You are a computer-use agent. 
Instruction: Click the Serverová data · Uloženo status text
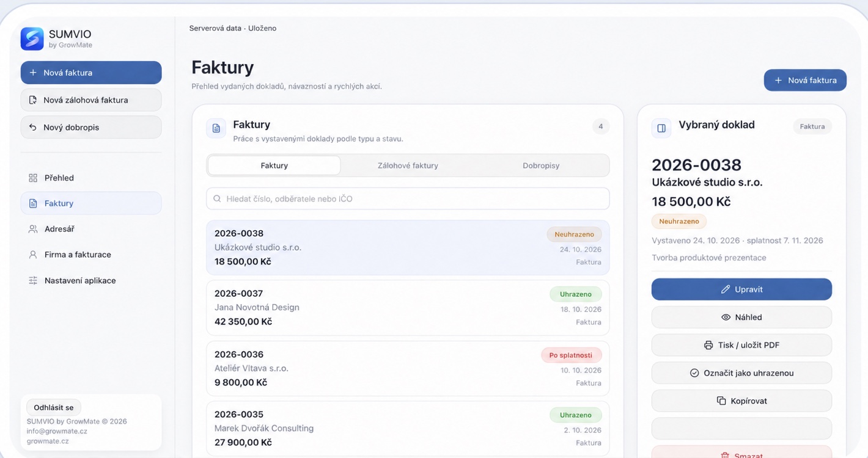(233, 28)
